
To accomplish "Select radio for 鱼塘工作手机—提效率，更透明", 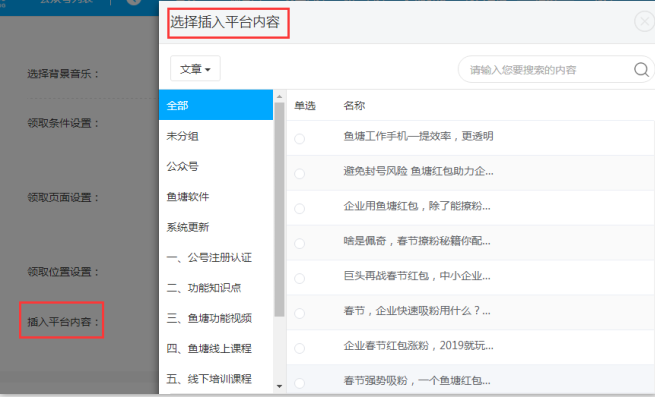I will tap(300, 139).
